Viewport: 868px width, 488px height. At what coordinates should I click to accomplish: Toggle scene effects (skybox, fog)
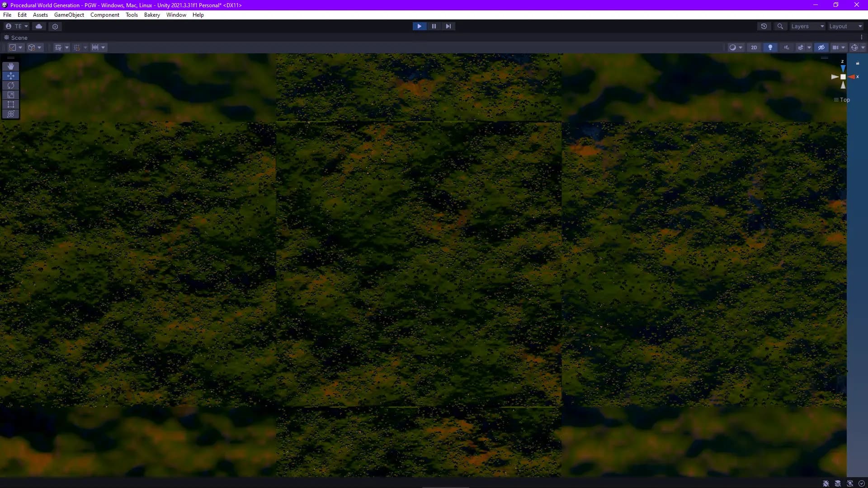click(801, 47)
